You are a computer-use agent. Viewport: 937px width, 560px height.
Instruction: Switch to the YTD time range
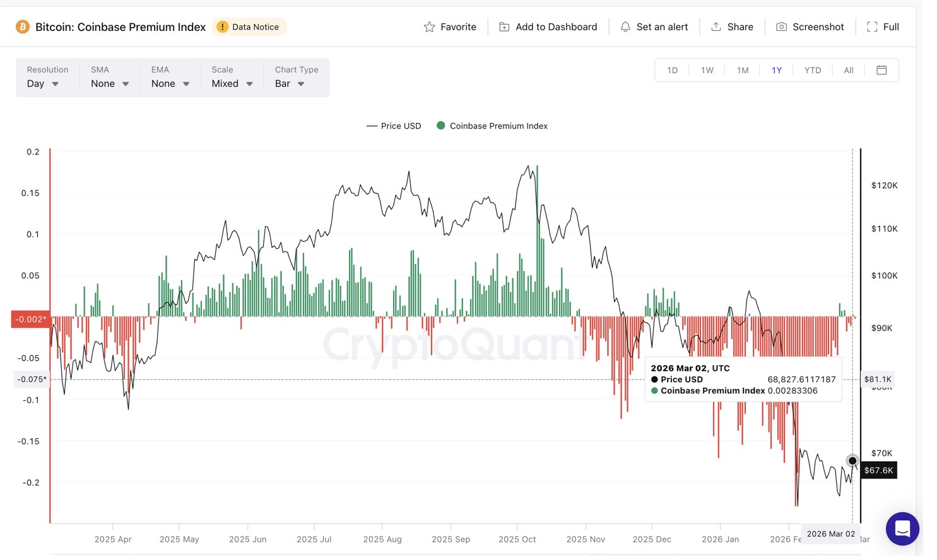point(813,70)
